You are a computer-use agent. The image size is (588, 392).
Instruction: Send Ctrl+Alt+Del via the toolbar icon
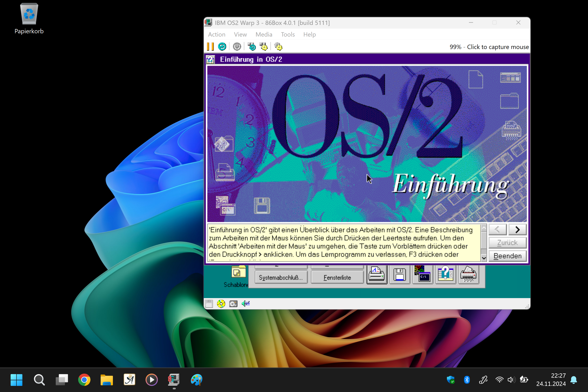tap(252, 47)
